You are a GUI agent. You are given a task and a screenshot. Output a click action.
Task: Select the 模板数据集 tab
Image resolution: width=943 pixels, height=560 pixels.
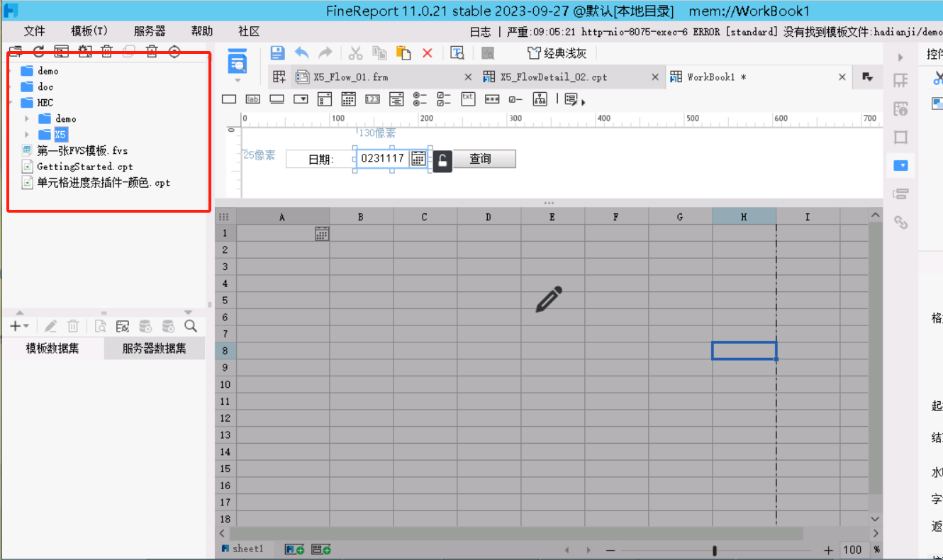point(52,349)
